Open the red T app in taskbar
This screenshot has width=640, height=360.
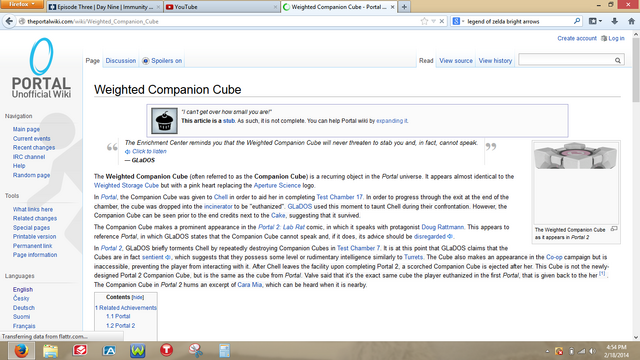(x=167, y=350)
